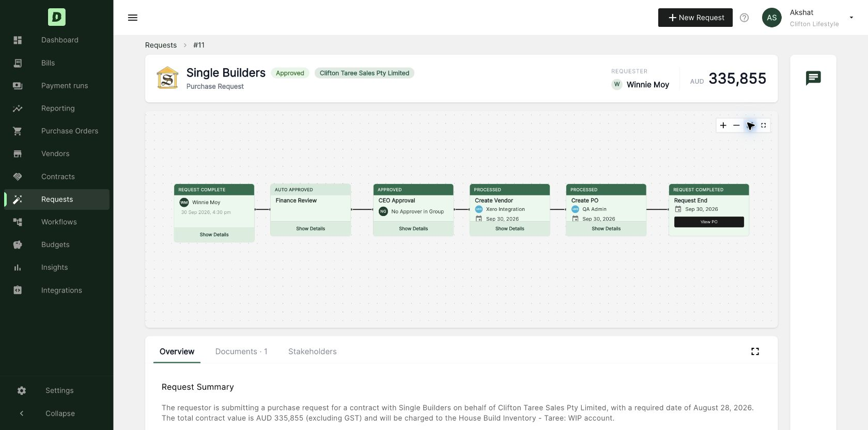Image resolution: width=868 pixels, height=430 pixels.
Task: Click the Vendors storefront icon
Action: [x=18, y=154]
